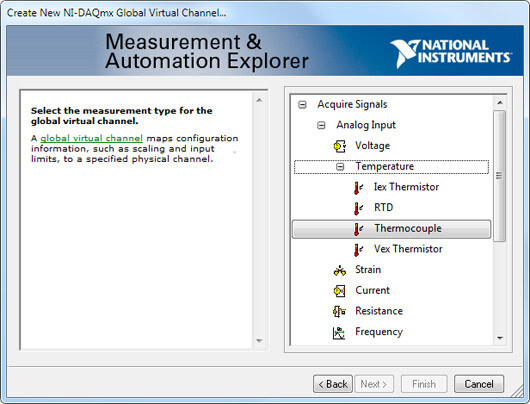530x404 pixels.
Task: Choose the RTD measurement type
Action: pos(383,208)
